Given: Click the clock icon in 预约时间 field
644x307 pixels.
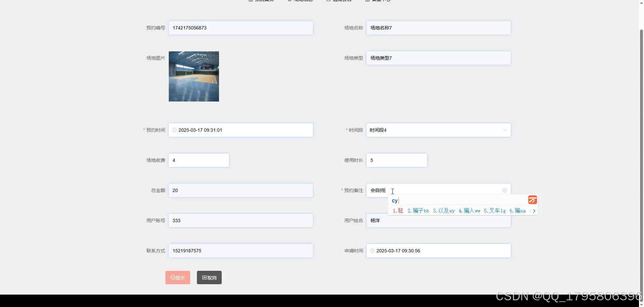Looking at the screenshot, I should [174, 130].
